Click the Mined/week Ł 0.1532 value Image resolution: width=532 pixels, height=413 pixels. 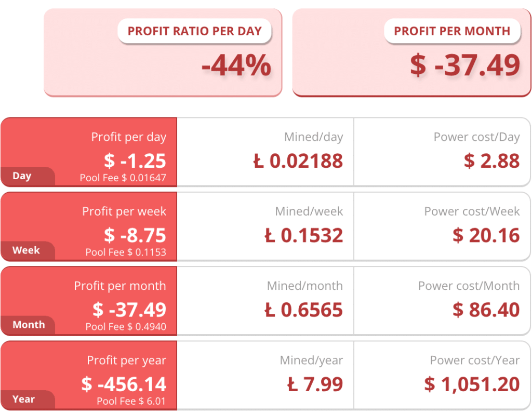[304, 235]
